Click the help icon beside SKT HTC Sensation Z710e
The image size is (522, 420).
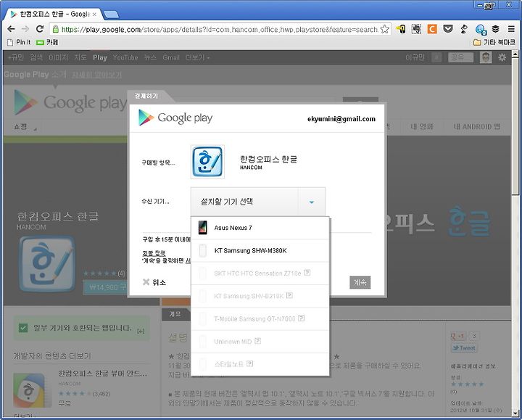click(x=307, y=273)
